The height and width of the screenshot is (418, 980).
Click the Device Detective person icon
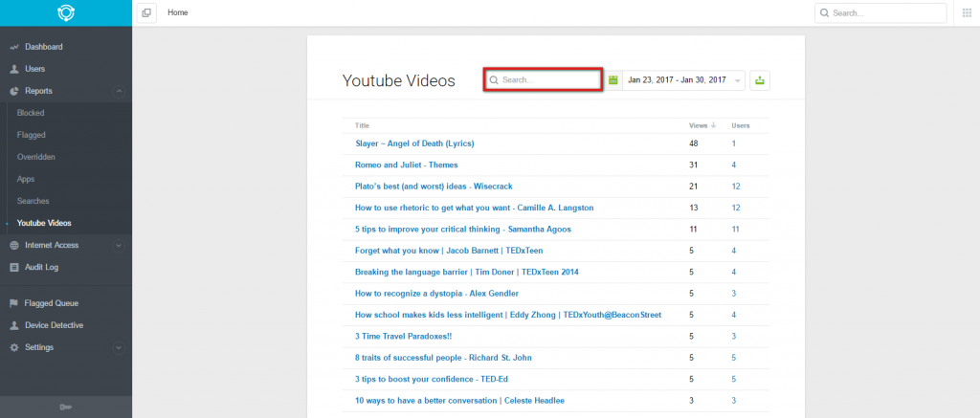pos(13,325)
